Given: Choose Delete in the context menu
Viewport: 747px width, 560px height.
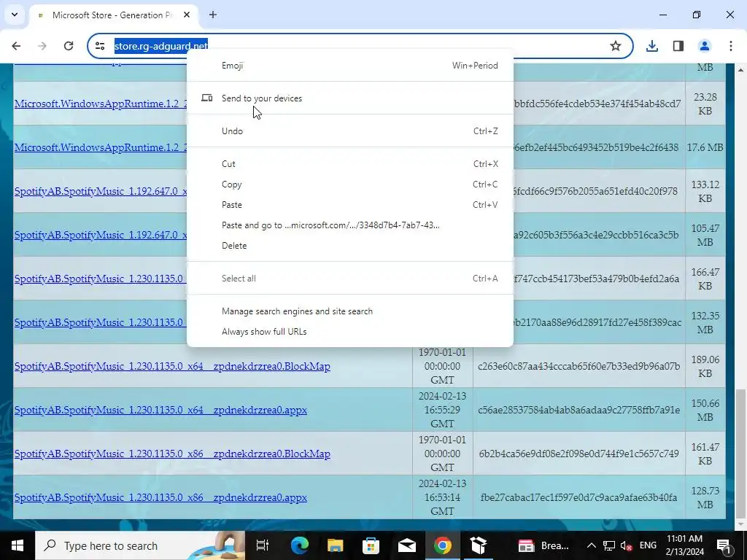Looking at the screenshot, I should coord(350,246).
